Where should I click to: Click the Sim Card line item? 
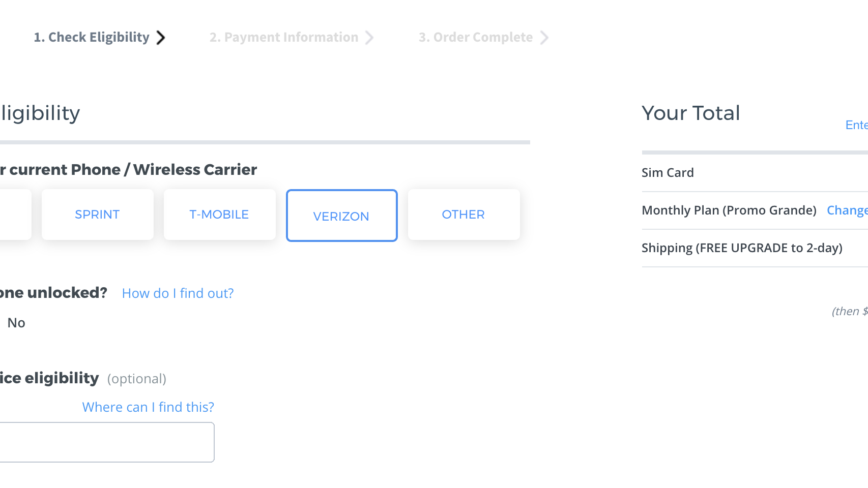(668, 173)
